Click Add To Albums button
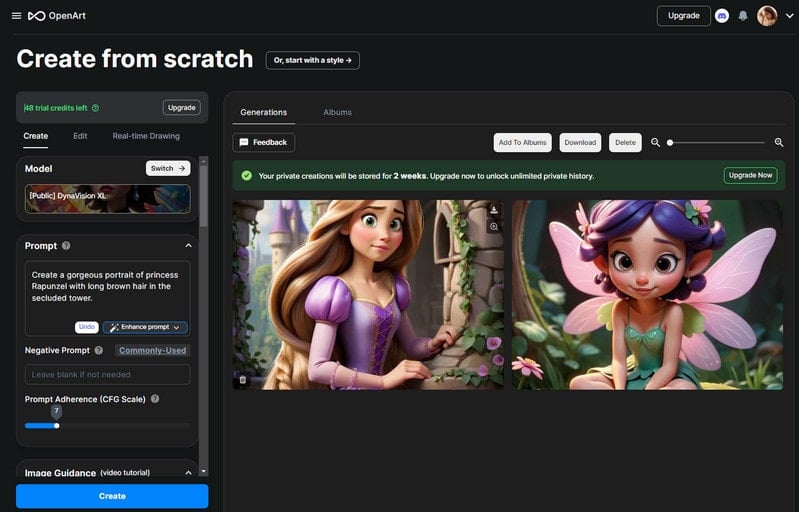This screenshot has height=512, width=799. pyautogui.click(x=522, y=143)
